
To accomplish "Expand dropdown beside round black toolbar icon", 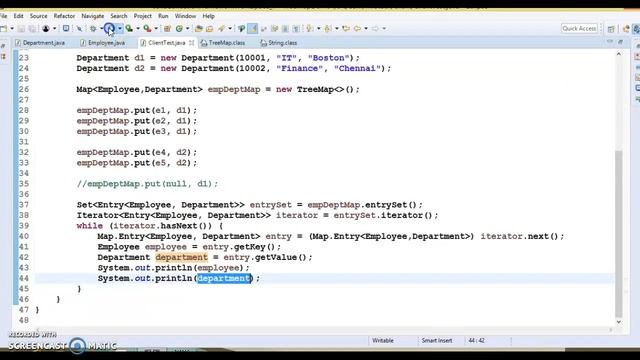I will click(x=54, y=29).
